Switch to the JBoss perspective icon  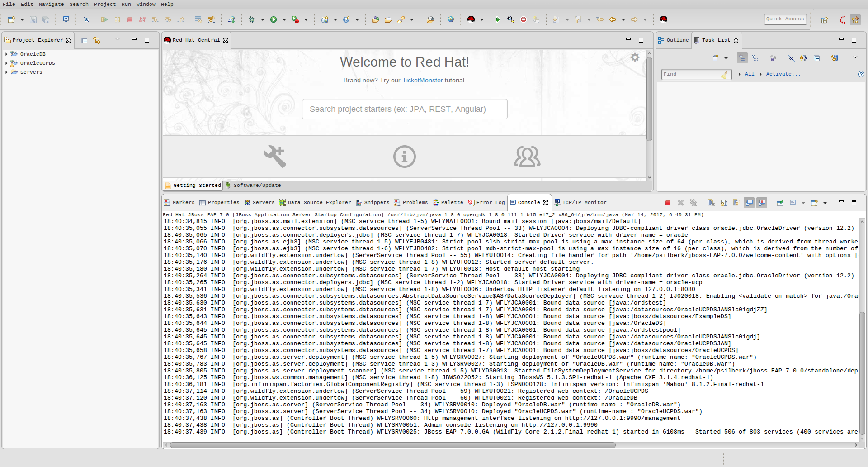843,19
